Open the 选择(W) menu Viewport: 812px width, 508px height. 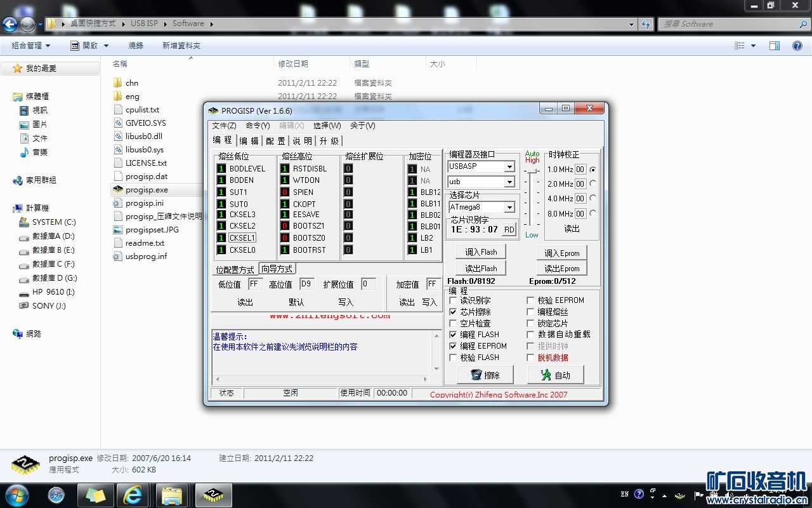[327, 126]
